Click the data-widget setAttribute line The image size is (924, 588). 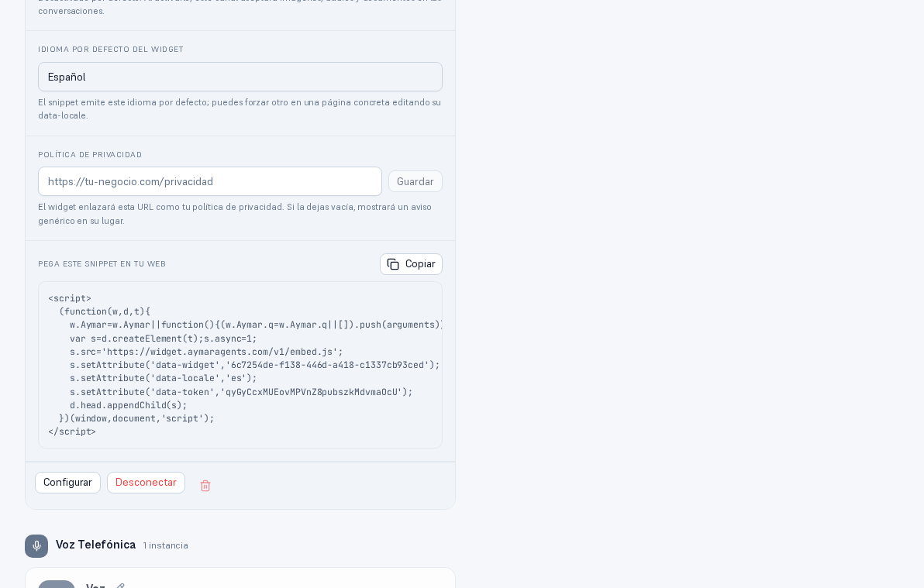point(254,365)
